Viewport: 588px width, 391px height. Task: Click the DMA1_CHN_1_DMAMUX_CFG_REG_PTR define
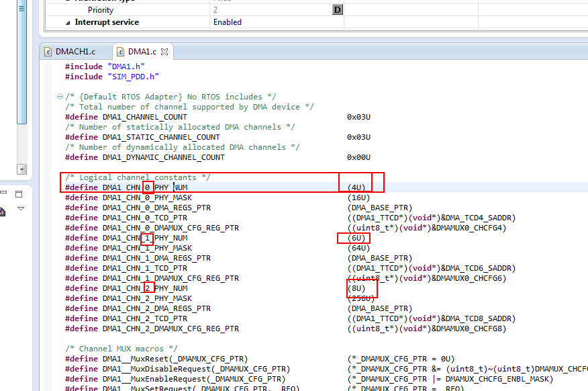coord(170,279)
